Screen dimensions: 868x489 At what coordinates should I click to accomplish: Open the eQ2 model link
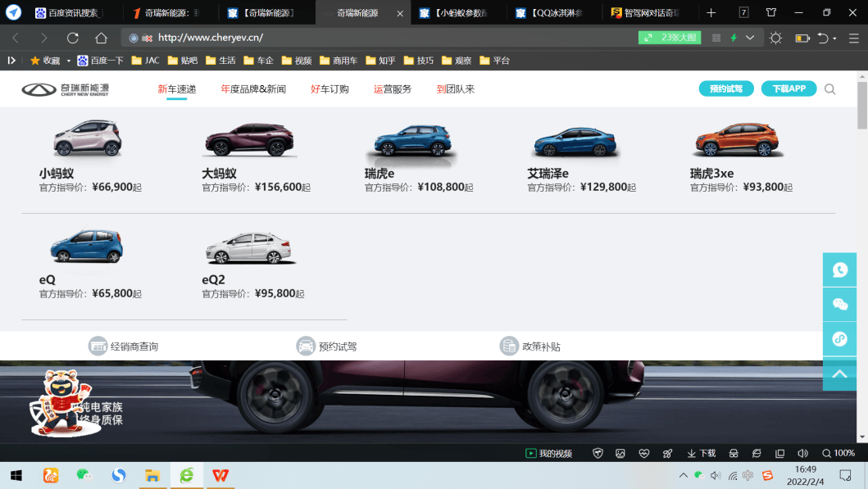click(213, 280)
